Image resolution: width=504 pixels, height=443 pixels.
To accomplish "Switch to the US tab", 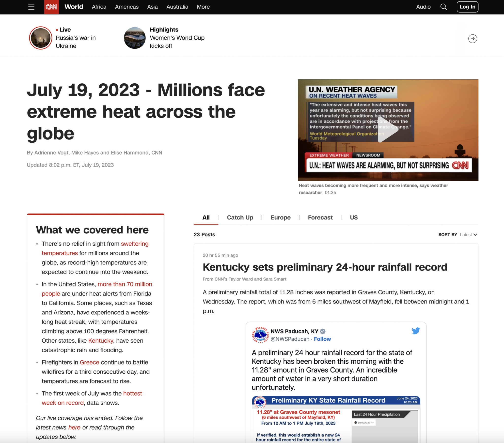I will click(x=354, y=217).
